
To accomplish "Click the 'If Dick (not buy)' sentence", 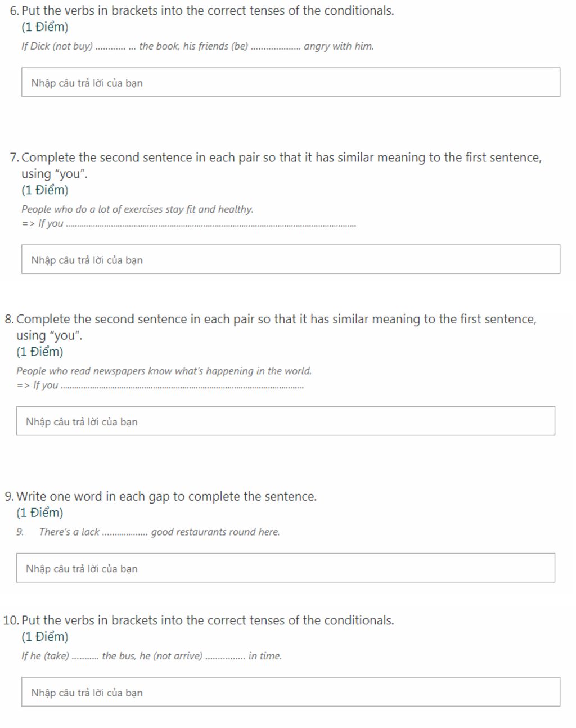I will 197,46.
